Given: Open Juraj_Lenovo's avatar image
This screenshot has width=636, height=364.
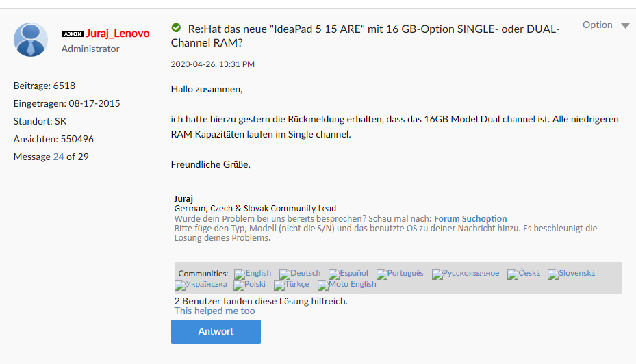Looking at the screenshot, I should pyautogui.click(x=31, y=40).
